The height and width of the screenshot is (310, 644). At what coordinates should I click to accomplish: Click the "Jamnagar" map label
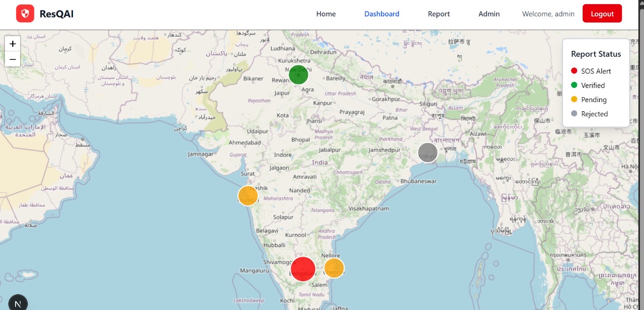coord(201,154)
